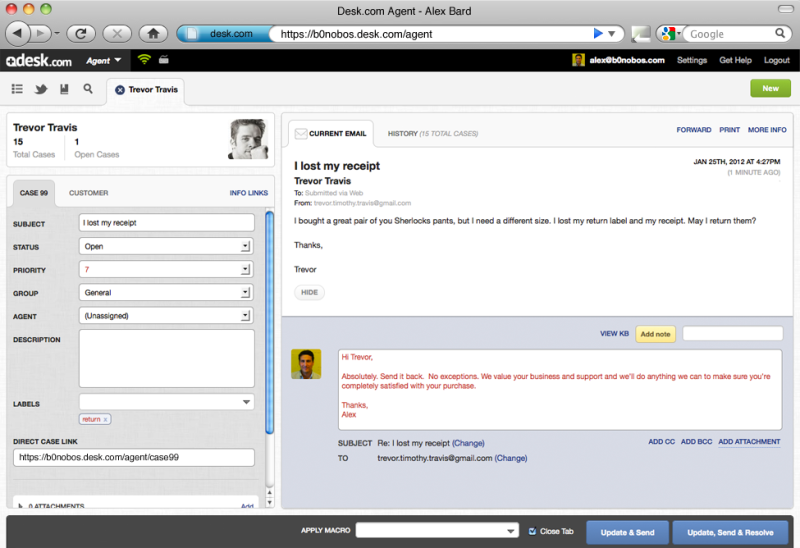Open the bookmark/knowledge base icon

pyautogui.click(x=64, y=89)
